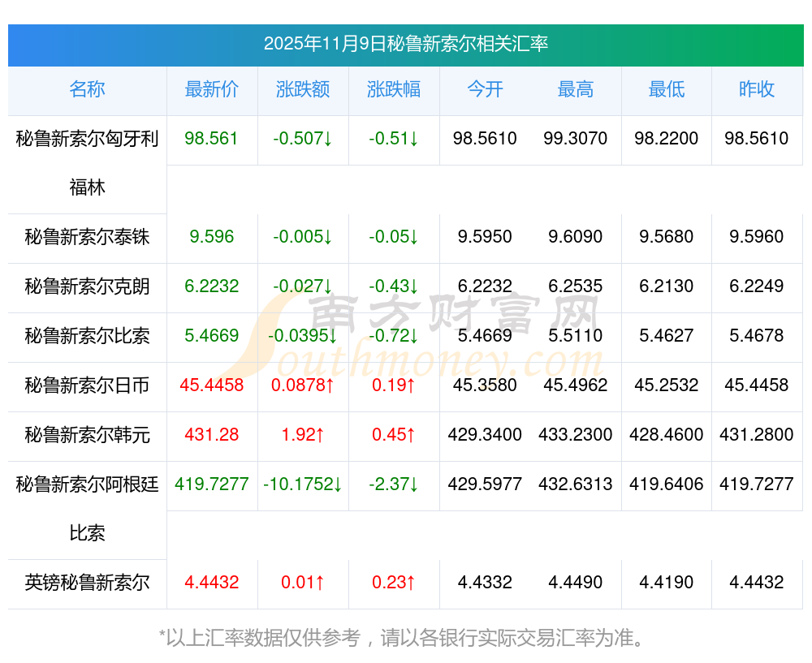Click the 秘鲁新索尔韩元 row name
Screen dimensions: 812x663
87,435
